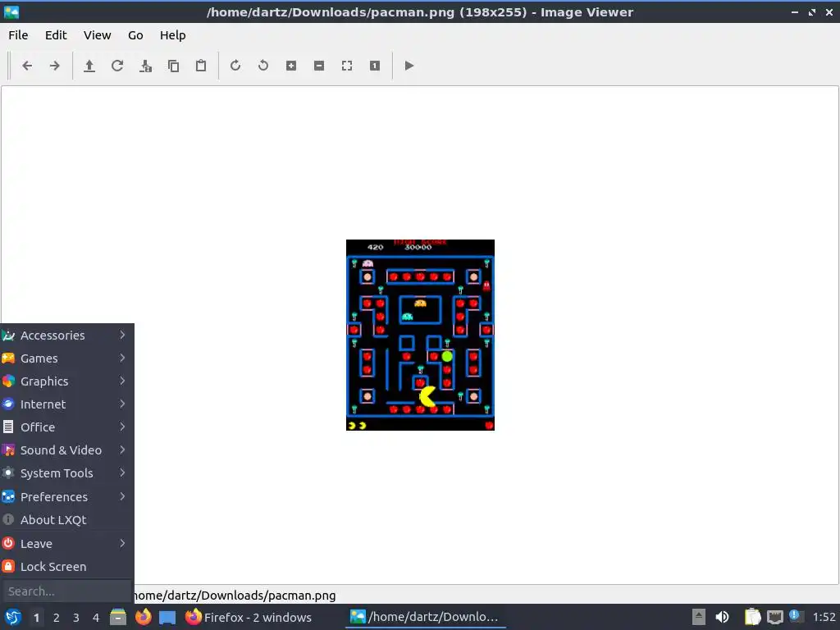Click the LXQt start menu button
Viewport: 840px width, 630px height.
(x=12, y=618)
